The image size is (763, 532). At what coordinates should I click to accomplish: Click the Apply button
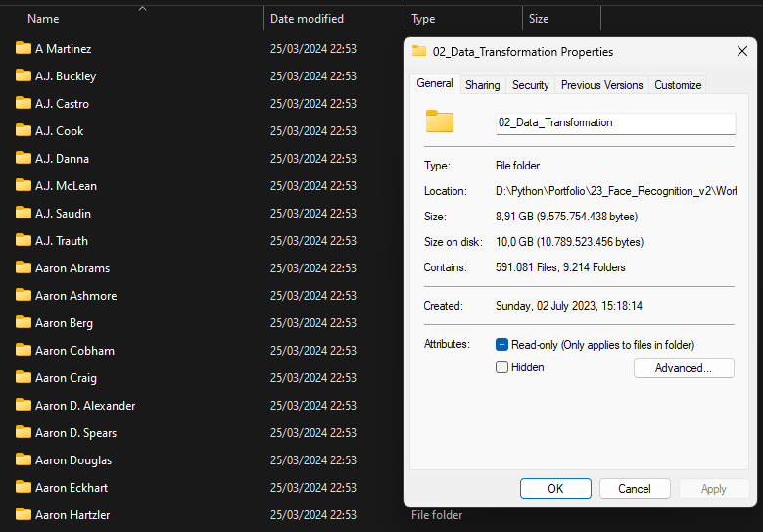point(714,488)
